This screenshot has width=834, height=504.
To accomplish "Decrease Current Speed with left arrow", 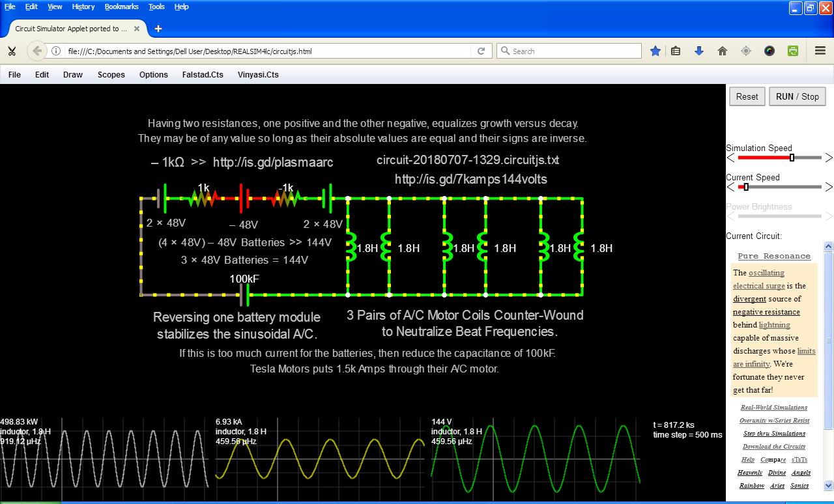I will tap(730, 187).
